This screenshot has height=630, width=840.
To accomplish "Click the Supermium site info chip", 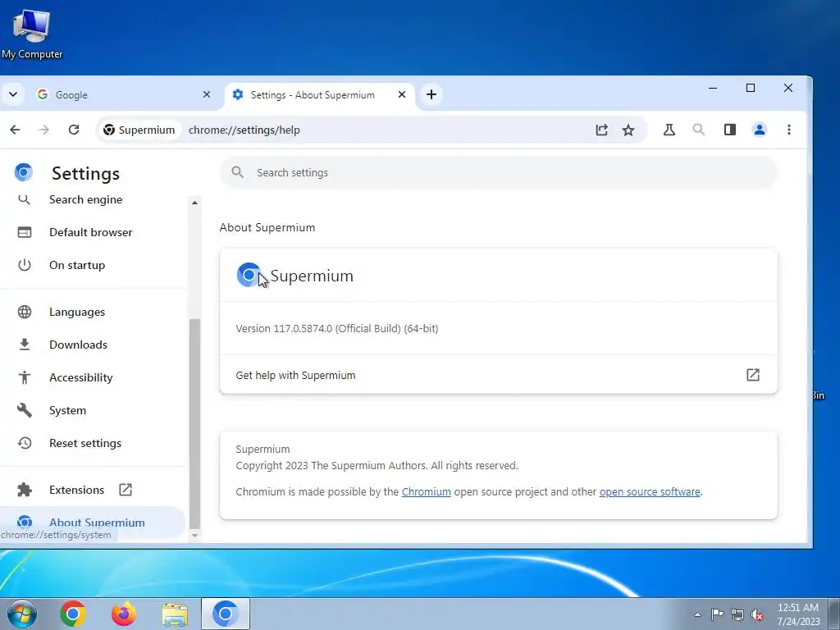I will pos(139,130).
